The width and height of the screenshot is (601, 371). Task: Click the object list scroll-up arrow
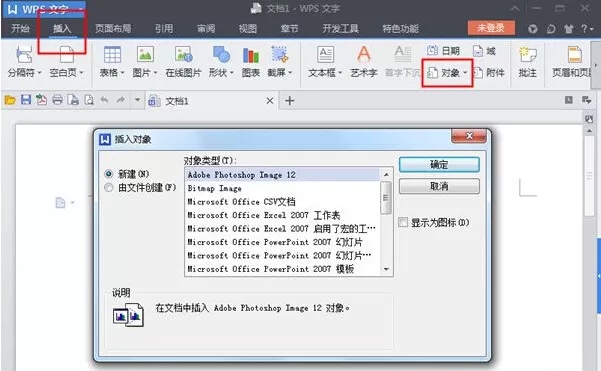pos(386,174)
